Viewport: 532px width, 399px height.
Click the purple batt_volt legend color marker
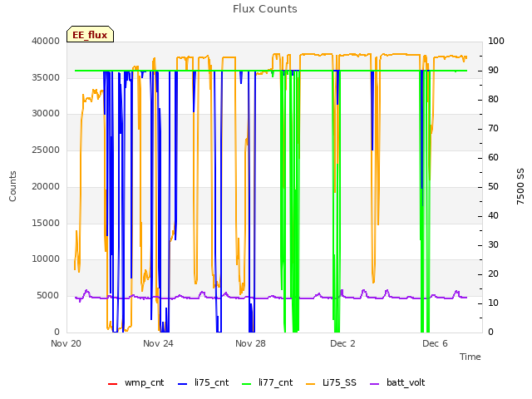coord(374,384)
